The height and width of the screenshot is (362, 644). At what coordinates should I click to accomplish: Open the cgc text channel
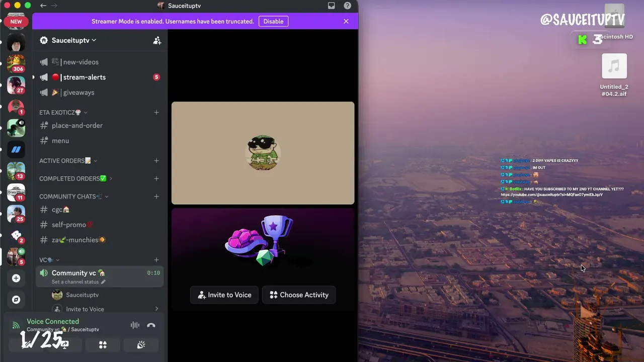coord(100,210)
